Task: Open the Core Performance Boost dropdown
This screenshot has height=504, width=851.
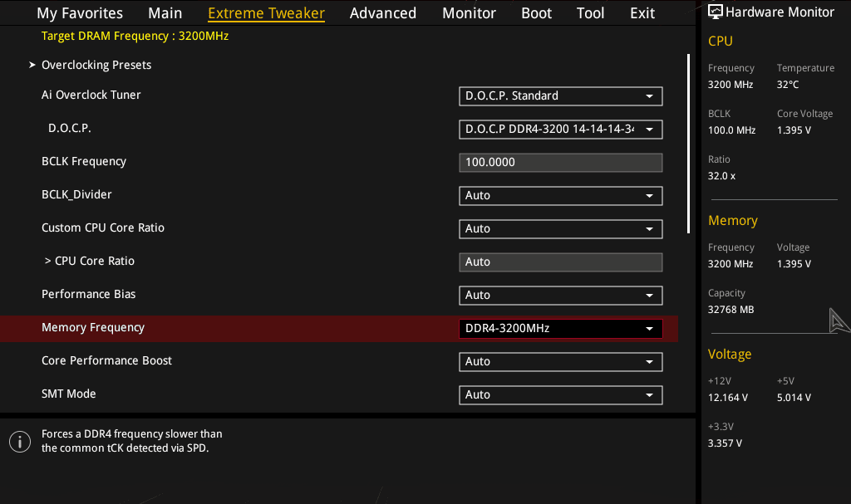Action: (x=561, y=361)
